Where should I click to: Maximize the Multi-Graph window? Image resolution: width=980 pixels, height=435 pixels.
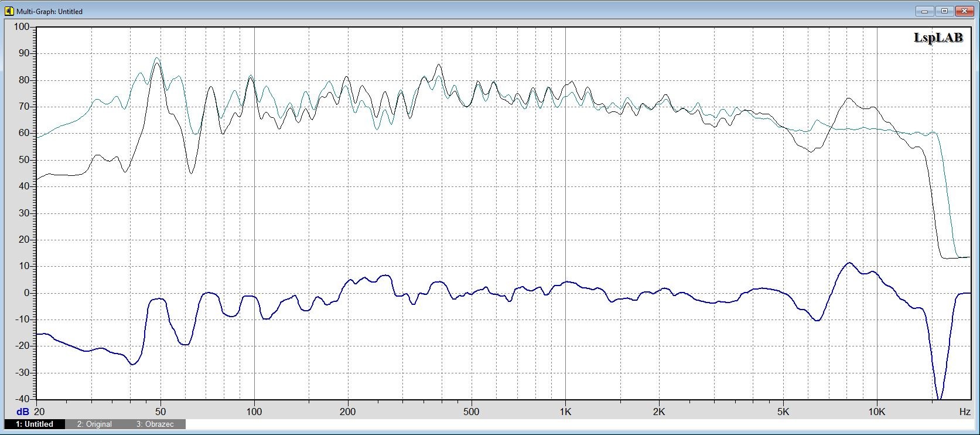click(944, 11)
